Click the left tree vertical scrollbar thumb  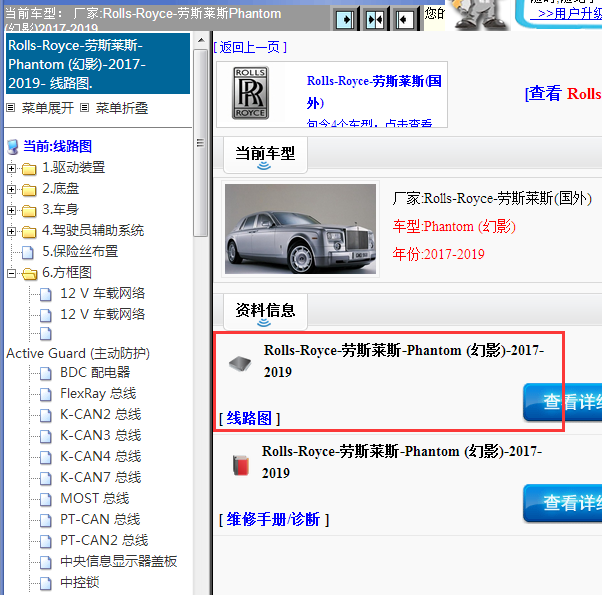pos(201,143)
